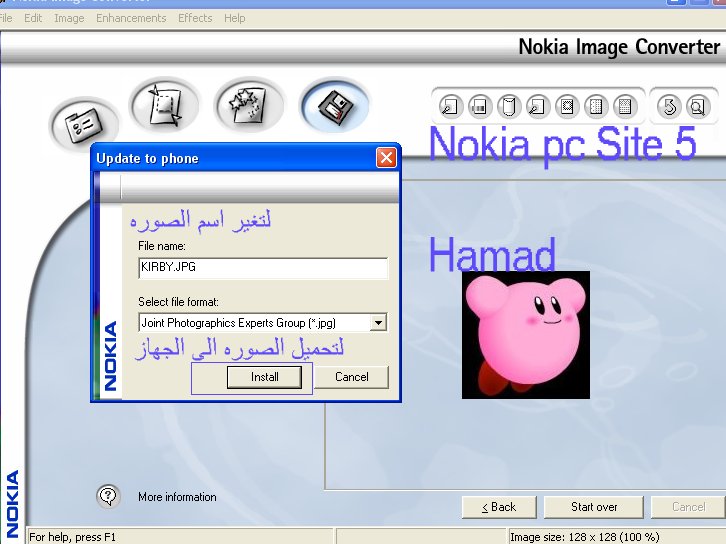The height and width of the screenshot is (544, 726).
Task: Click the File name field containing KIRBY.JPG
Action: (x=263, y=268)
